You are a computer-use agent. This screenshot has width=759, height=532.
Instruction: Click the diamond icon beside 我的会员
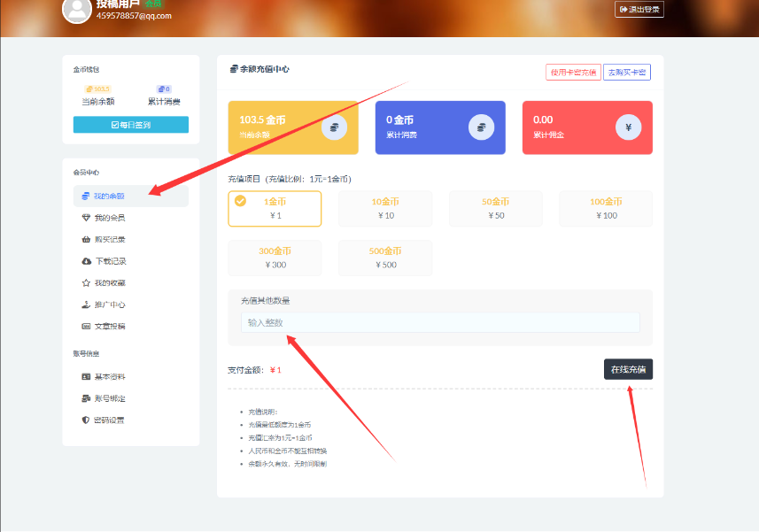pos(86,218)
